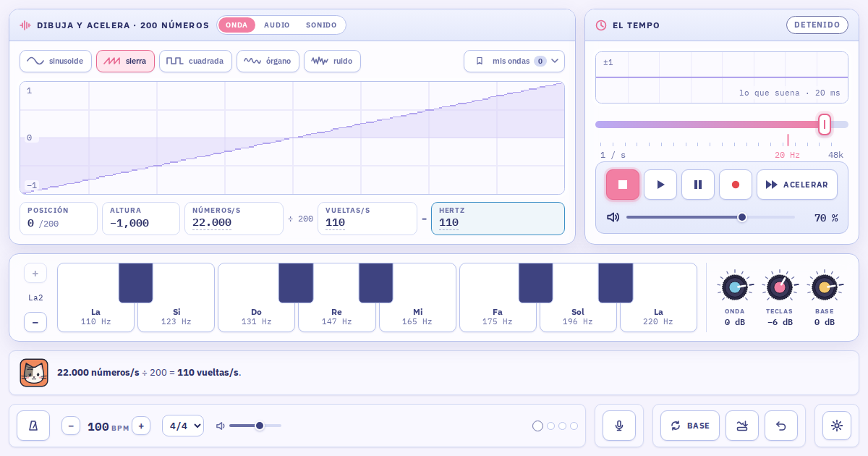Click the La2 octave label
Screen dimensions: 868x456
tap(35, 297)
